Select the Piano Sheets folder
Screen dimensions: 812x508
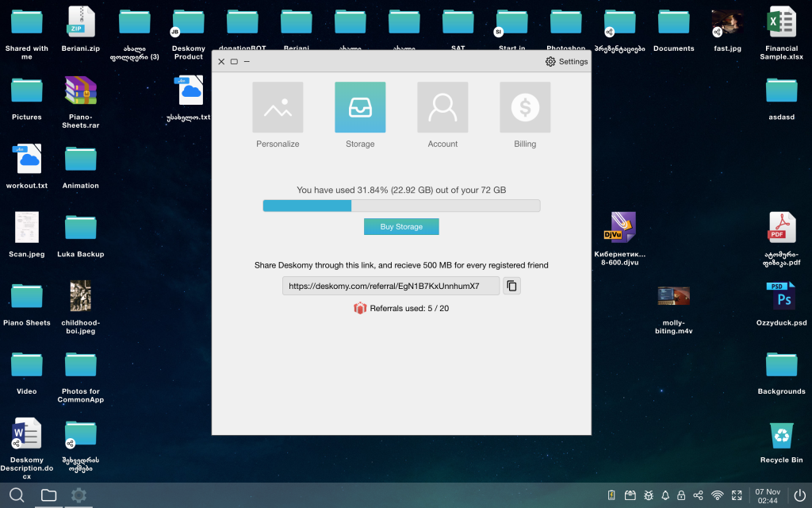pos(27,304)
